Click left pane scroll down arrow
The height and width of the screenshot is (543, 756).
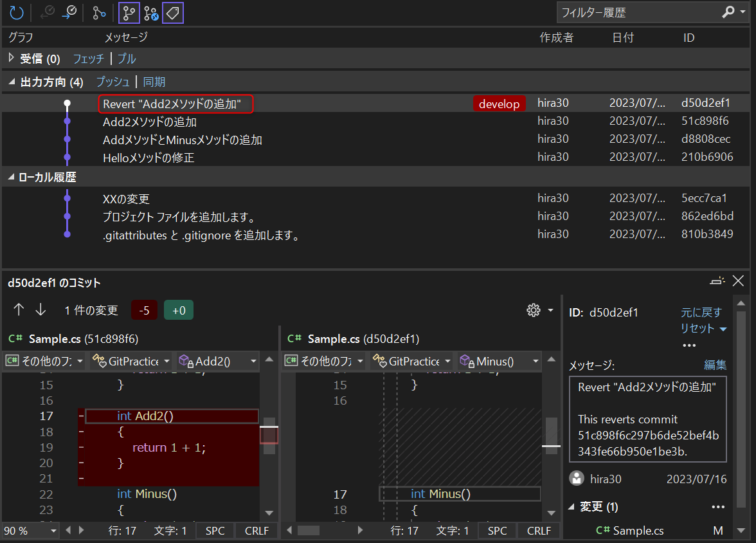269,513
